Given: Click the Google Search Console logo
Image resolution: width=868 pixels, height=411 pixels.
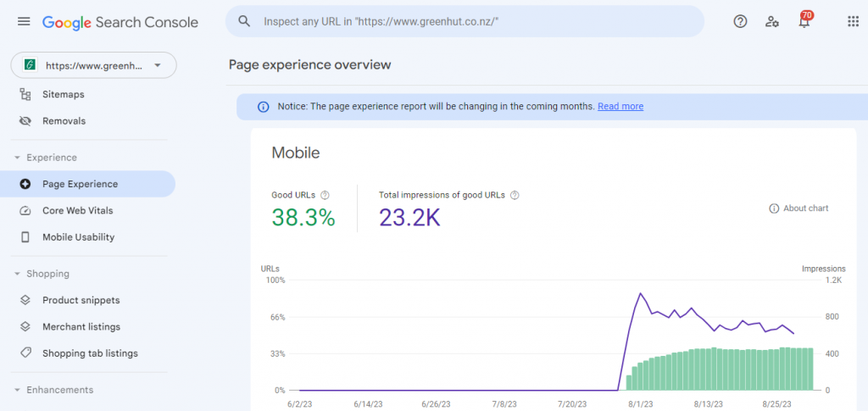Looking at the screenshot, I should coord(120,22).
